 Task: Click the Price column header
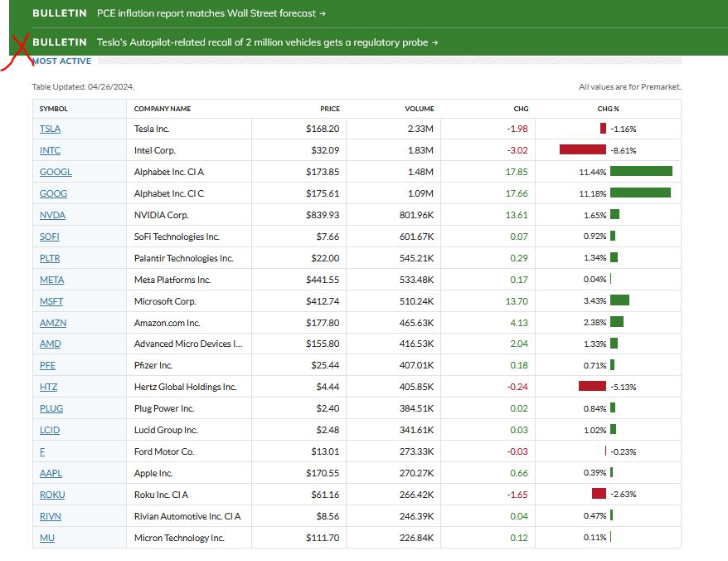330,109
